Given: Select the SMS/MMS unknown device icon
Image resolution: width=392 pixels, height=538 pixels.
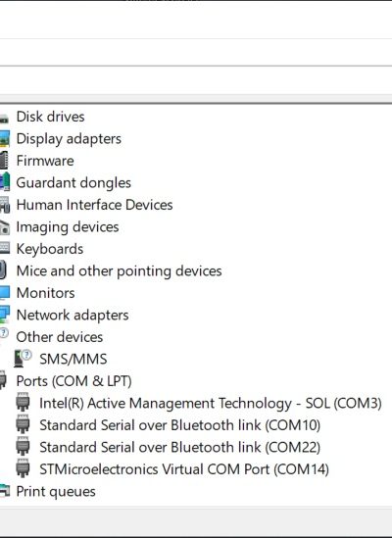Looking at the screenshot, I should tap(23, 359).
